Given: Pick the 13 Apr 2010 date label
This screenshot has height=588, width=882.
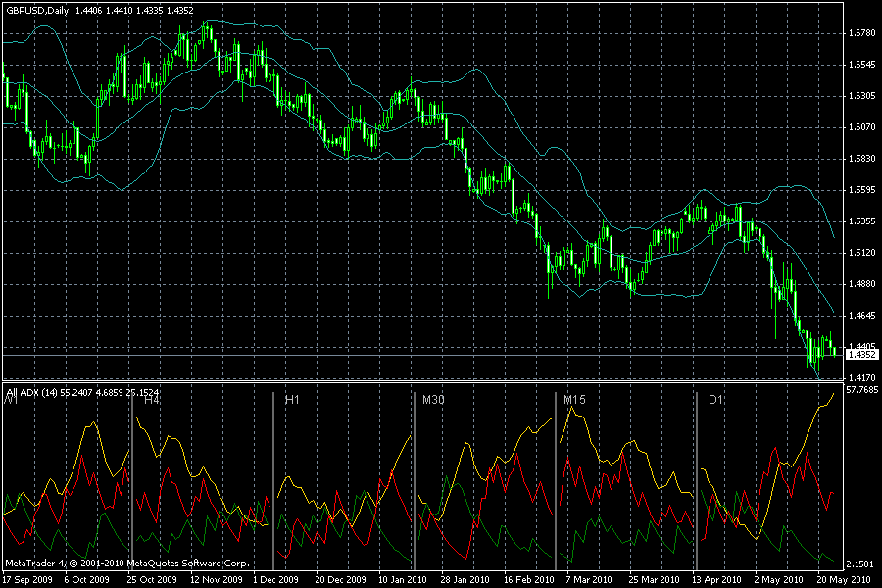Looking at the screenshot, I should 716,579.
